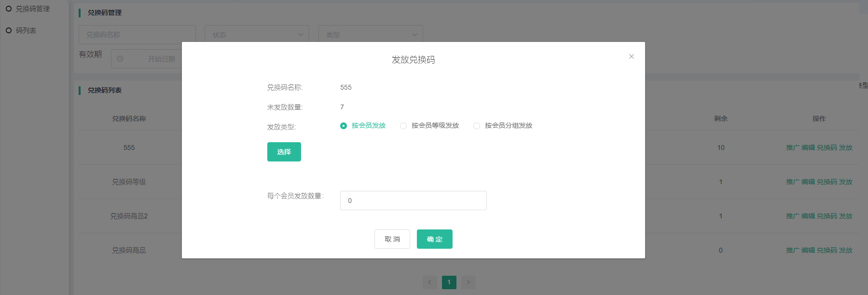Close the 发放兑换码 dialog

631,56
